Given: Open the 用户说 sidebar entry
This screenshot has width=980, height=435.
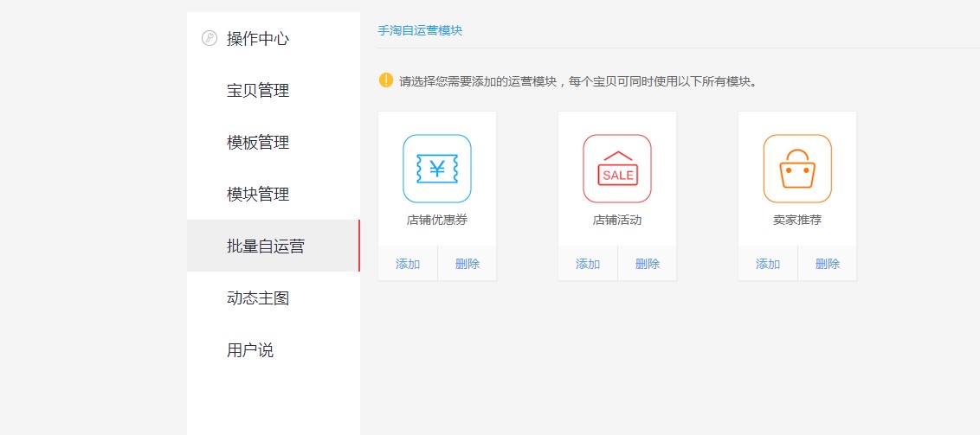Looking at the screenshot, I should pos(250,350).
